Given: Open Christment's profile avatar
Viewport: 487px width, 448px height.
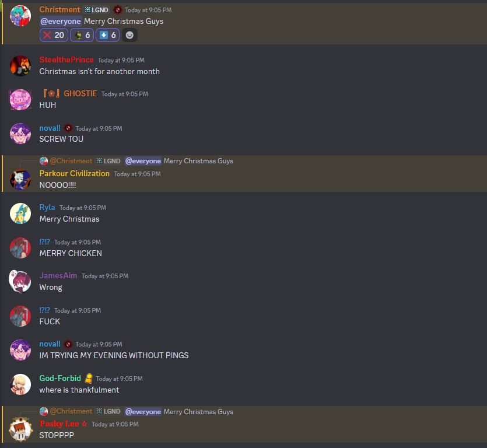Looking at the screenshot, I should tap(20, 16).
